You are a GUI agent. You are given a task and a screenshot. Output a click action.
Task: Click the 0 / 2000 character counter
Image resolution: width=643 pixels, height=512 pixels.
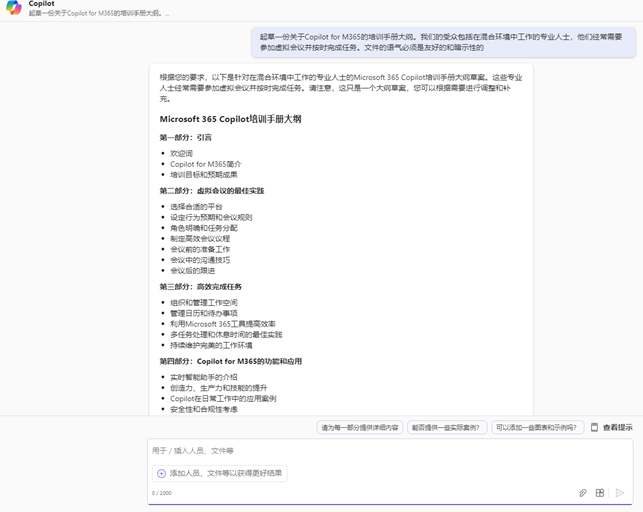click(x=162, y=492)
